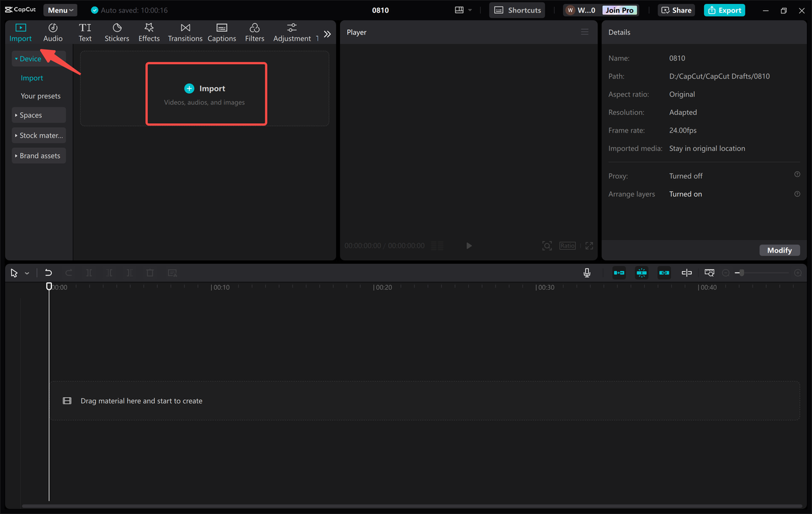Open the Shortcuts panel

point(518,10)
